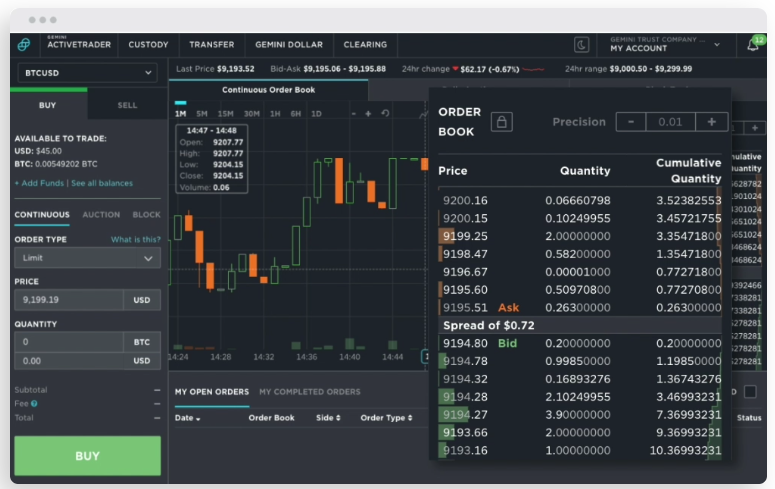Click Order Book column header
Viewport: 775px width, 489px height.
click(271, 418)
